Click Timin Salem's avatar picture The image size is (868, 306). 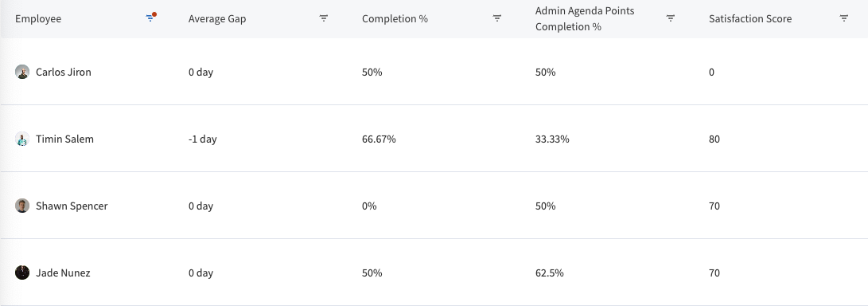[x=22, y=139]
